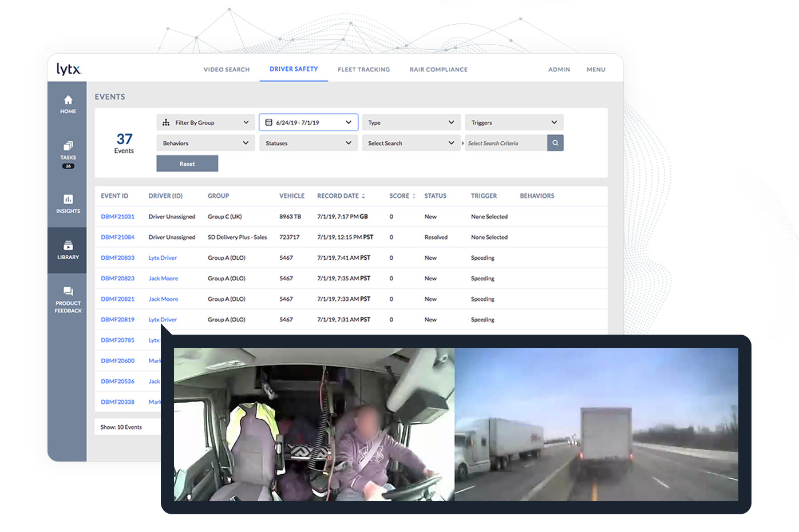Open the Product Feedback chat icon
The width and height of the screenshot is (799, 532).
point(68,291)
